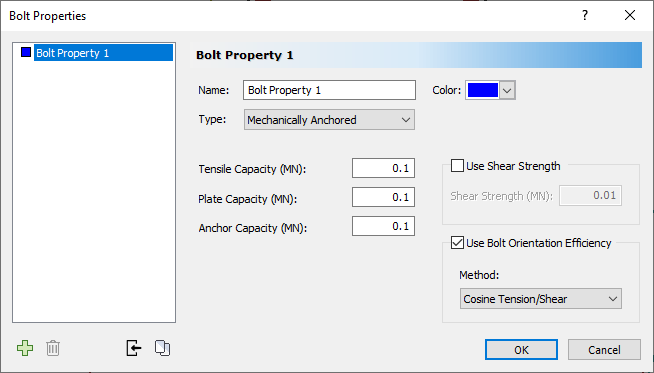The width and height of the screenshot is (654, 373).
Task: Click the disabled Shear Strength field
Action: click(x=590, y=195)
